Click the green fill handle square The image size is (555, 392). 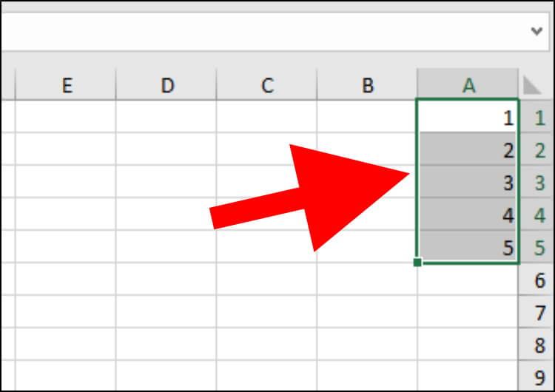(417, 262)
